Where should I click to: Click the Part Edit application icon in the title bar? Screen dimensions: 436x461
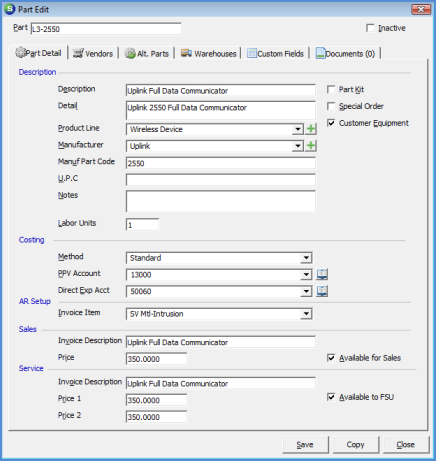(x=9, y=9)
